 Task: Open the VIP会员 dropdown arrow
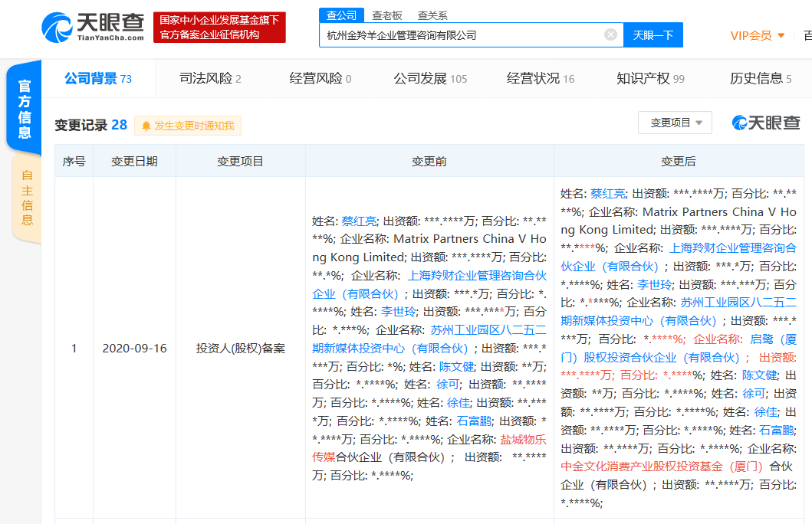pyautogui.click(x=781, y=36)
